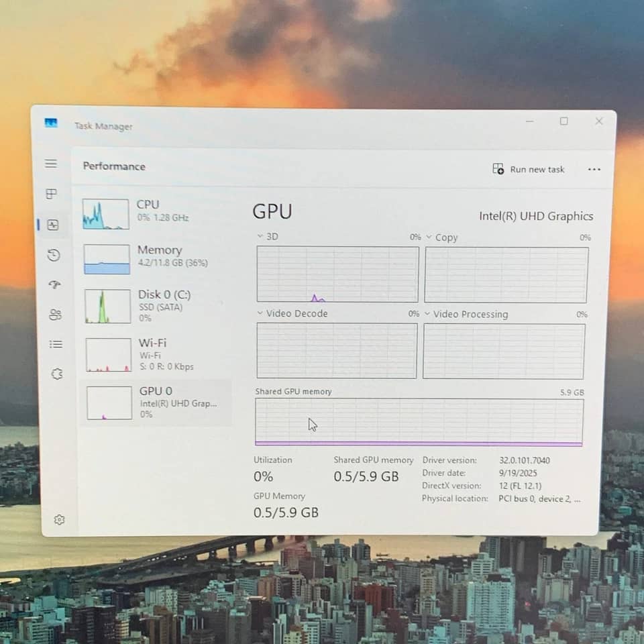Open the Services page puzzle icon
The image size is (644, 644).
[x=57, y=374]
